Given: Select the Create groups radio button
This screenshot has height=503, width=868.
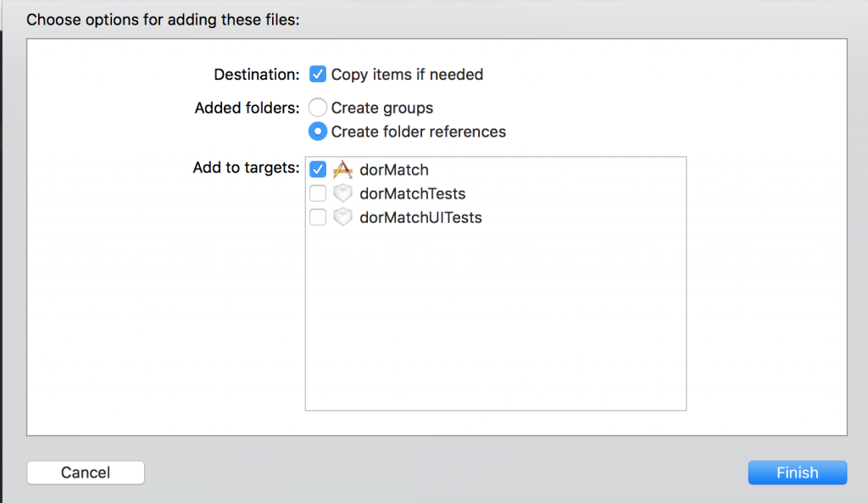Looking at the screenshot, I should [318, 108].
